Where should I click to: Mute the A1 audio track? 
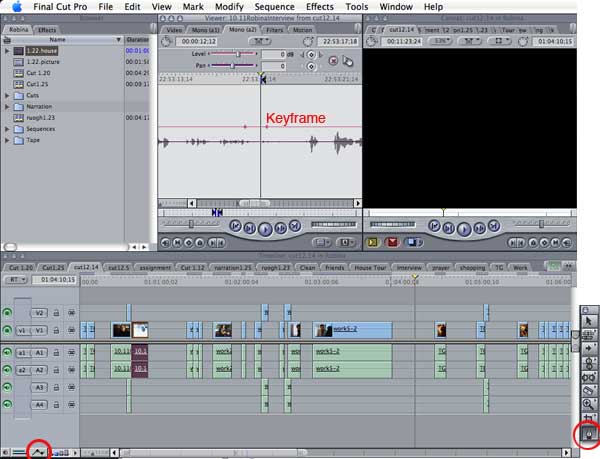pos(7,352)
